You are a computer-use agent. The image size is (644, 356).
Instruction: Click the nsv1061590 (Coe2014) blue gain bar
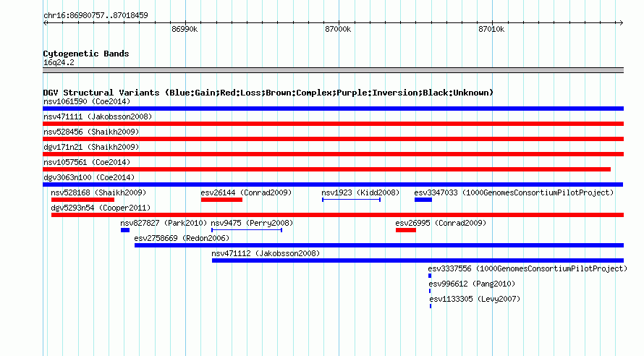pyautogui.click(x=333, y=109)
